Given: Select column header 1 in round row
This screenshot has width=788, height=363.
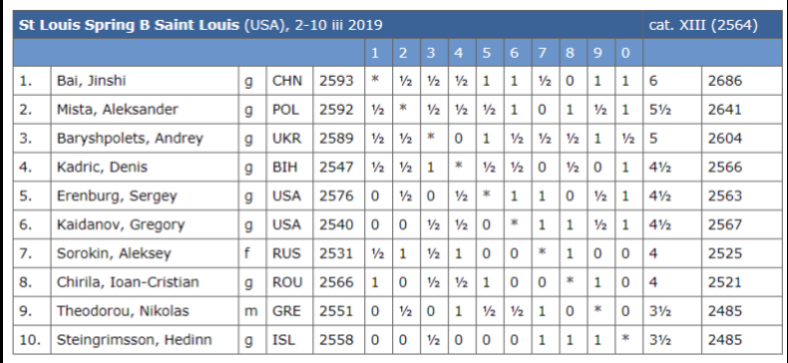Looking at the screenshot, I should coord(374,53).
